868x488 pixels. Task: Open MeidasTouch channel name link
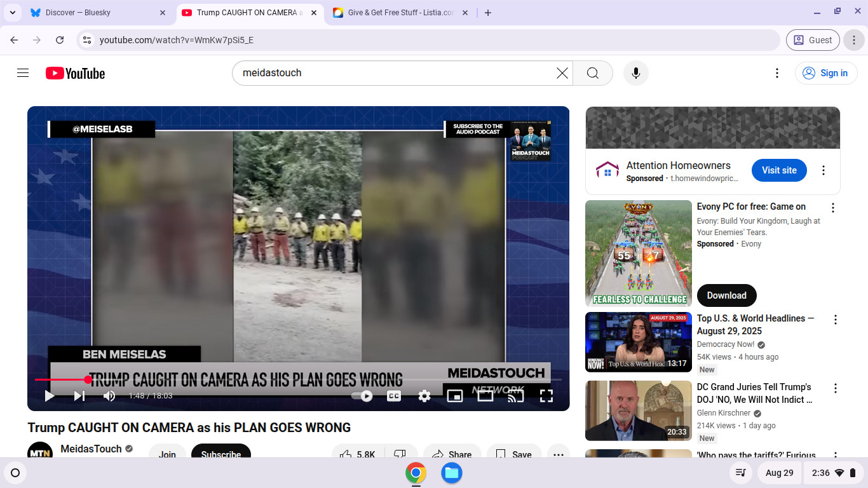click(91, 449)
